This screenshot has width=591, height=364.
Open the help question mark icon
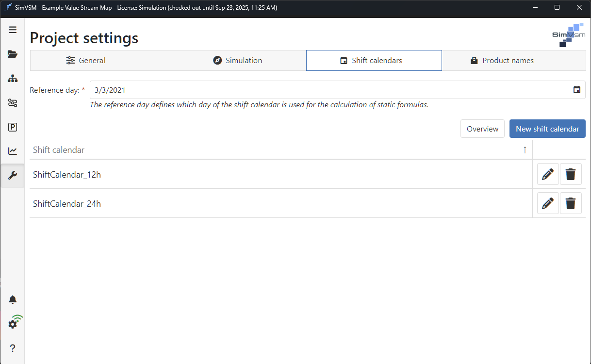(13, 348)
